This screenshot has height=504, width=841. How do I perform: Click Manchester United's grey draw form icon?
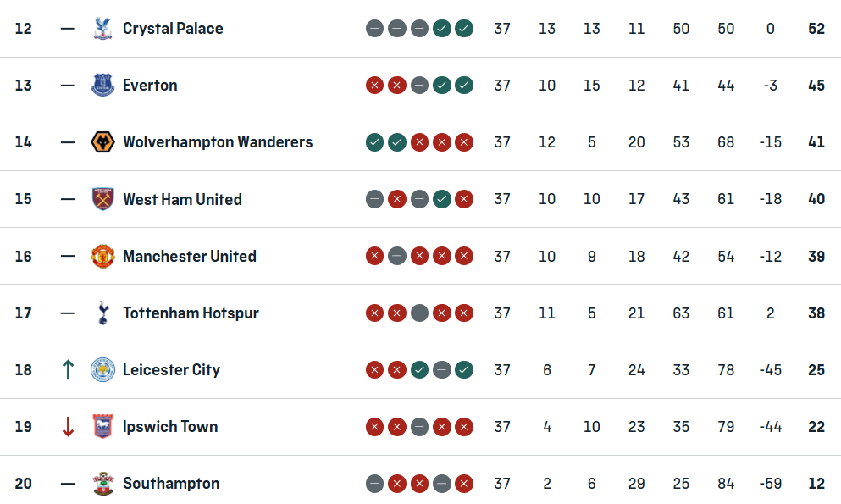[x=396, y=256]
